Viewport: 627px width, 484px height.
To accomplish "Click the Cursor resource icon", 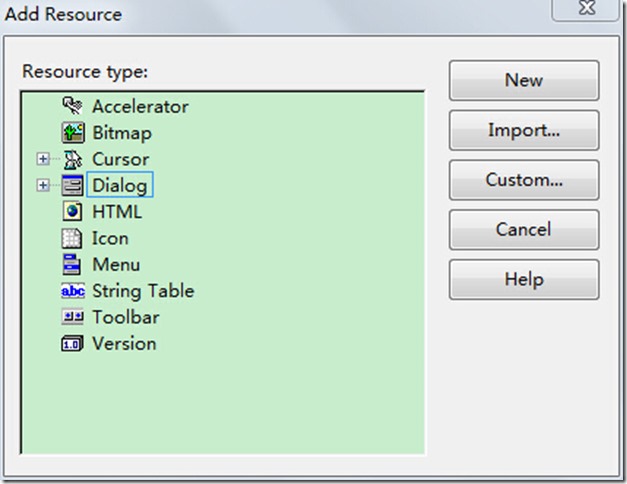I will coord(72,159).
